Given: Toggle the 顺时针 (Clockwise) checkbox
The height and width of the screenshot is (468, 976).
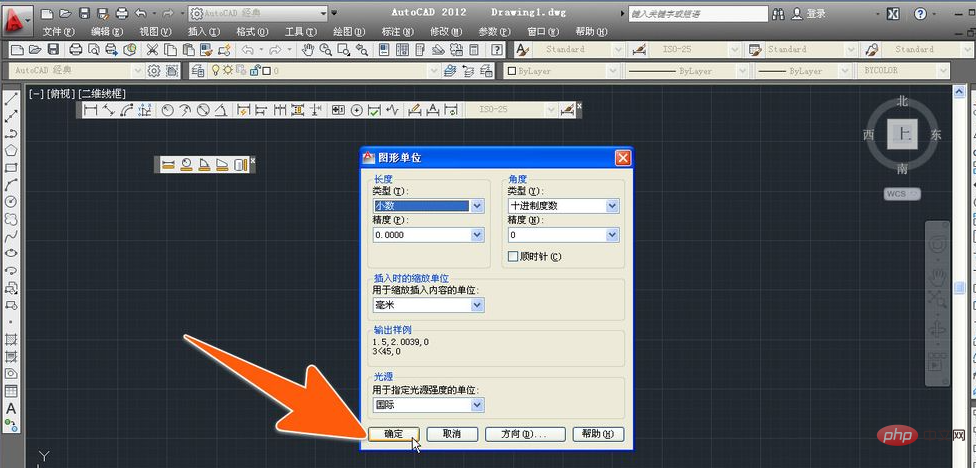Looking at the screenshot, I should (x=514, y=256).
